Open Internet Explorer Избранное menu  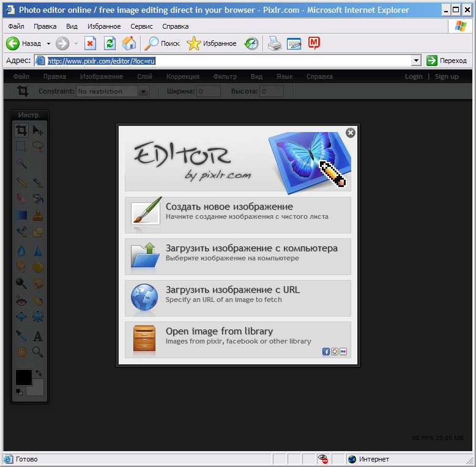pyautogui.click(x=104, y=26)
